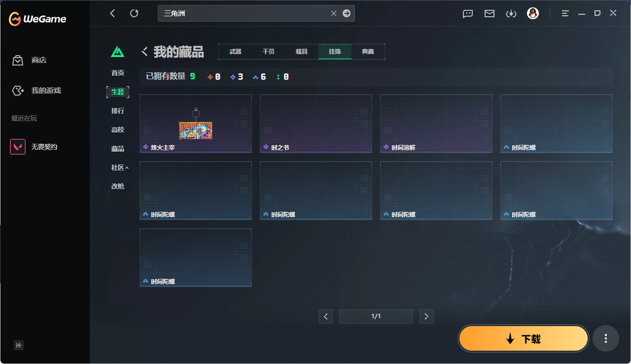Go back with the top navigation arrow

click(112, 13)
